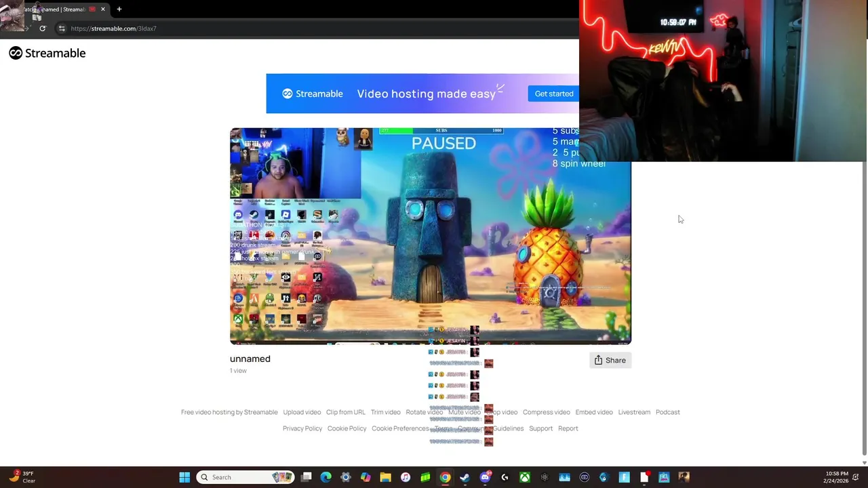Open the music note app in the taskbar
This screenshot has height=488, width=868.
point(406,477)
